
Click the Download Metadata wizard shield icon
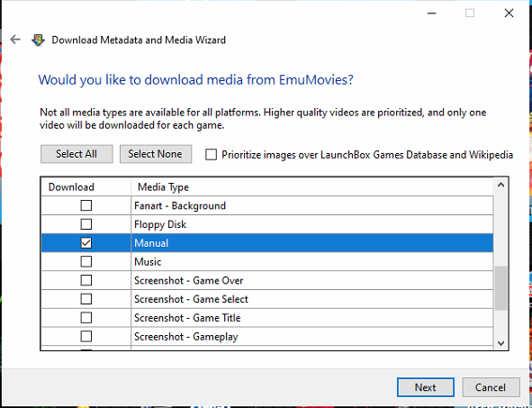tap(38, 40)
